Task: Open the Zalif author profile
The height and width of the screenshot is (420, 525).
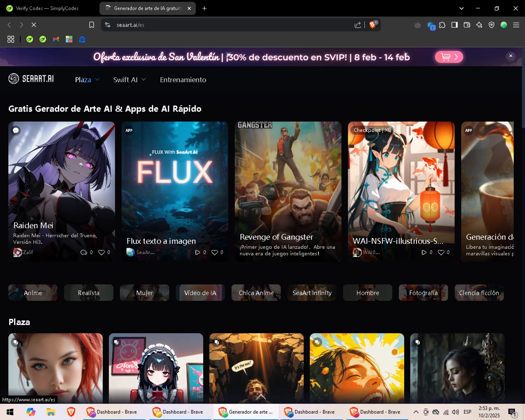Action: tap(23, 252)
